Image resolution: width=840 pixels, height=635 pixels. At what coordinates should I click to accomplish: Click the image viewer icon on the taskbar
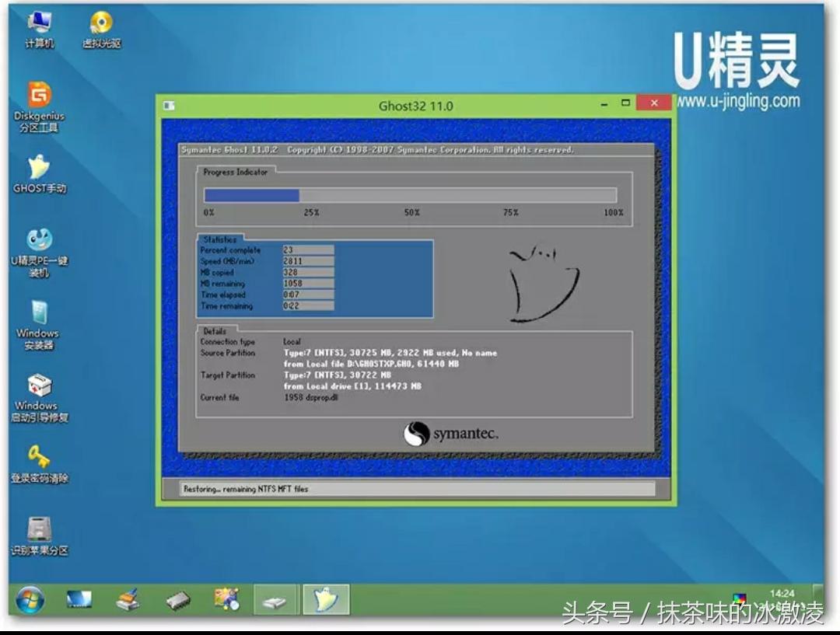(228, 598)
